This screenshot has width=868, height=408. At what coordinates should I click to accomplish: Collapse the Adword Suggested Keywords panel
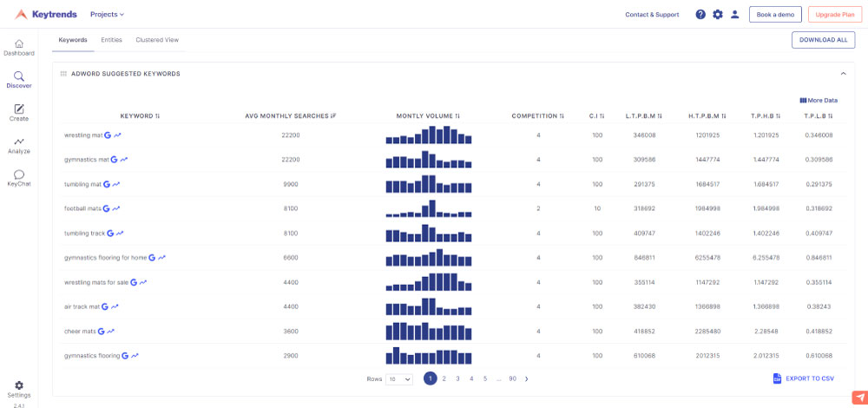[843, 74]
